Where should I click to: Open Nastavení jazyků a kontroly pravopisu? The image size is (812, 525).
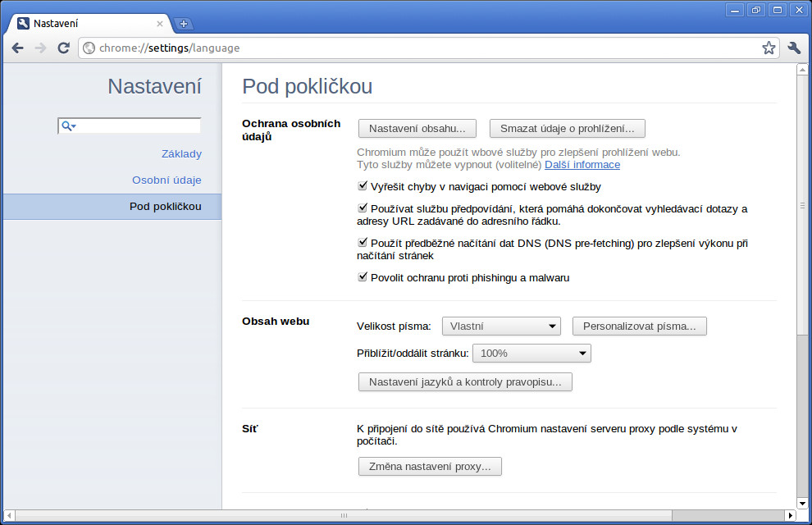point(465,382)
